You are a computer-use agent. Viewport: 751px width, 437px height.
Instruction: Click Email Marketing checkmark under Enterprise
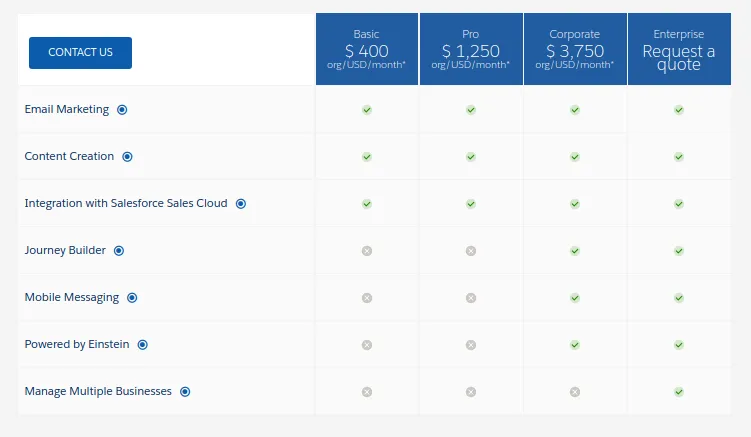[x=679, y=110]
